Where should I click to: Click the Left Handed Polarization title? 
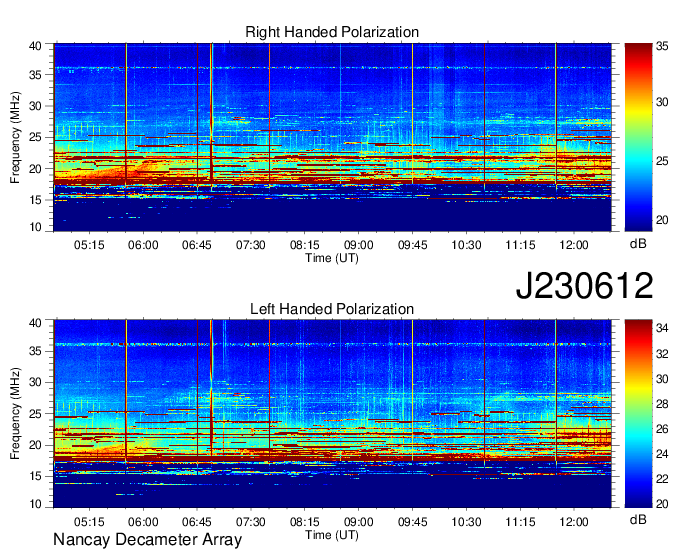[332, 309]
